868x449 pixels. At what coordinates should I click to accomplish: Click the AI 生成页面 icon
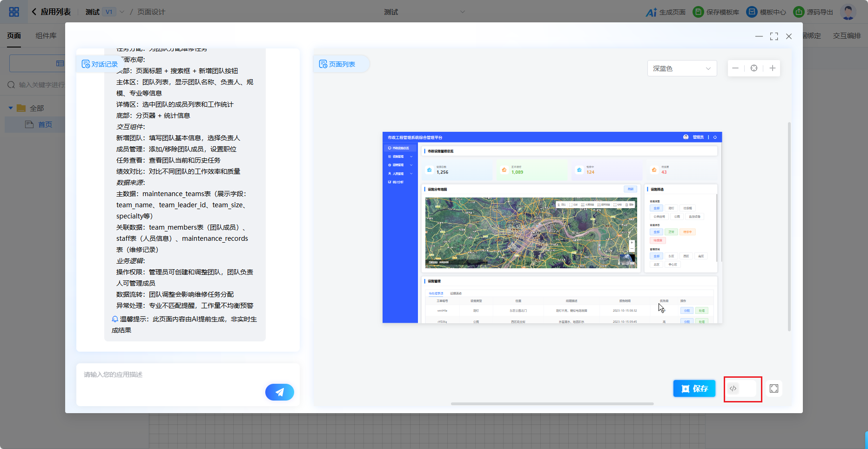tap(652, 12)
